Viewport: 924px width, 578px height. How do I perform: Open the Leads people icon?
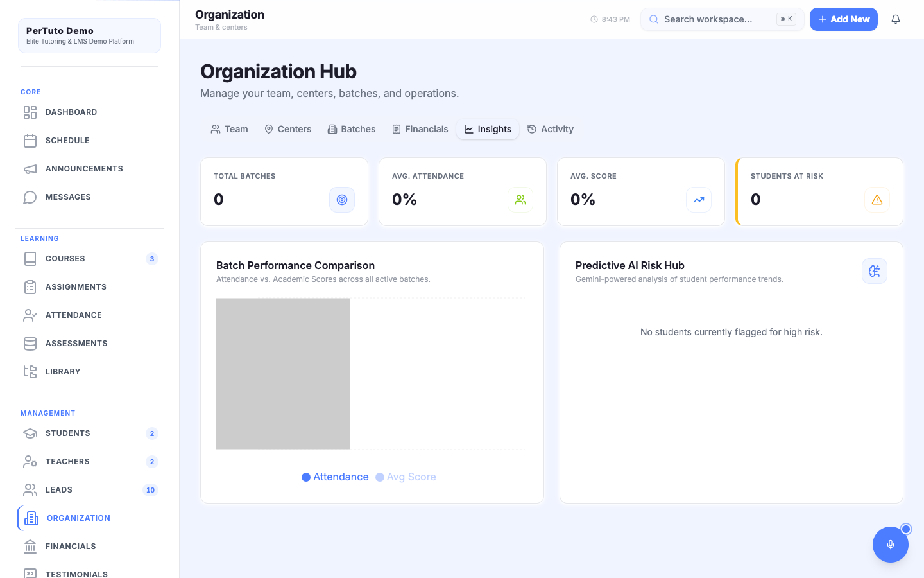(30, 490)
